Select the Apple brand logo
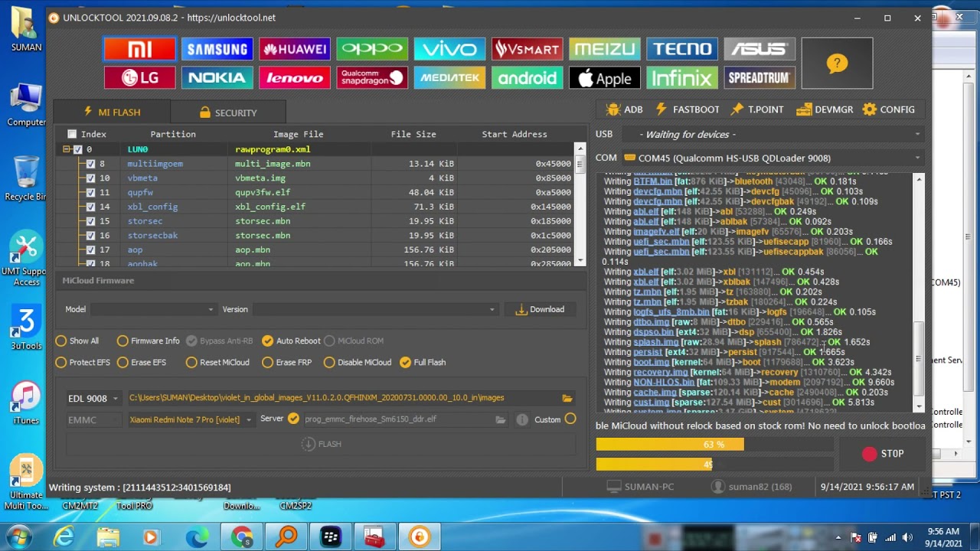The image size is (980, 551). (604, 78)
